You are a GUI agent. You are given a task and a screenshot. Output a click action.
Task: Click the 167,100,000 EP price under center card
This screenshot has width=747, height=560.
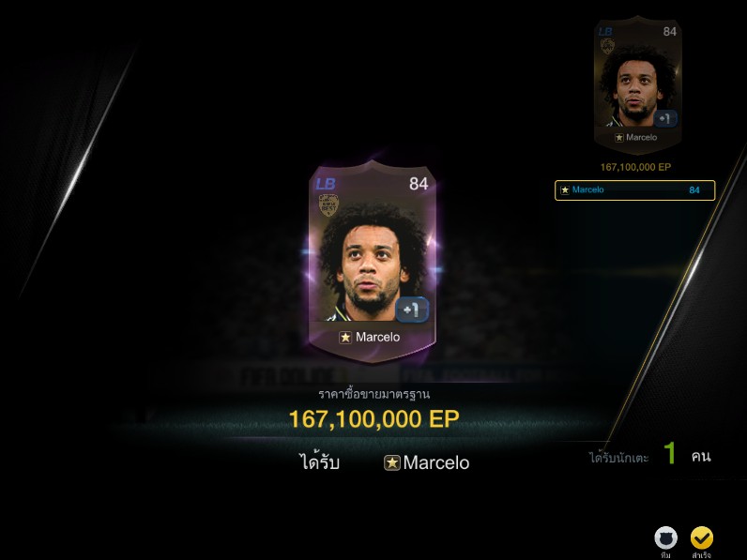point(374,419)
